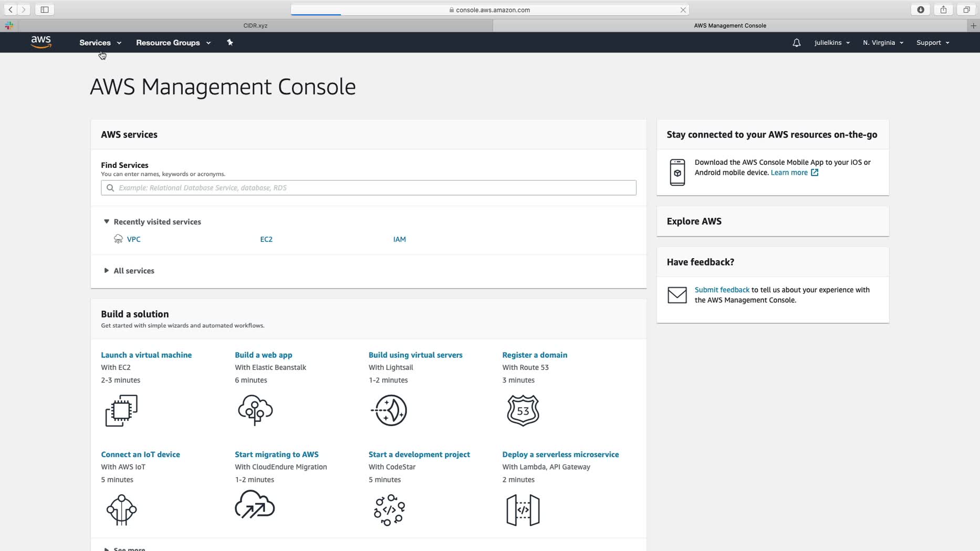Select the AWS Management Console tab
This screenshot has width=980, height=551.
pos(730,25)
